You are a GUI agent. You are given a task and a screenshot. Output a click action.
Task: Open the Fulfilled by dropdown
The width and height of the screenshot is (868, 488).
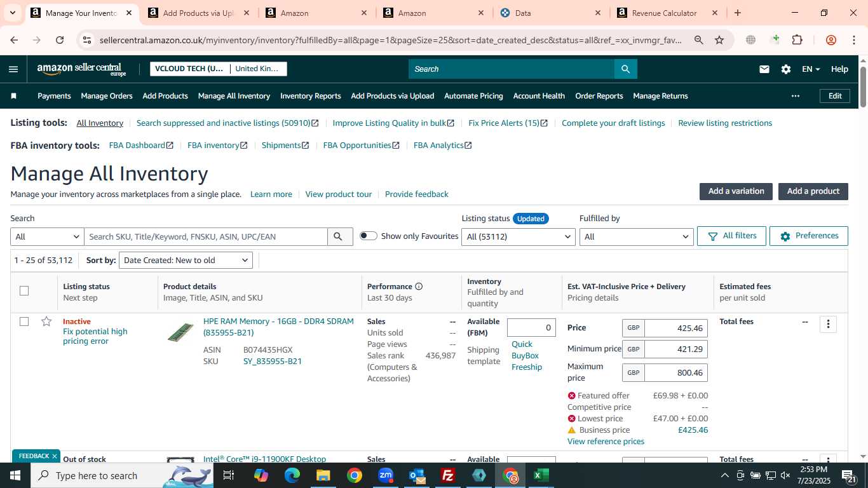tap(636, 236)
